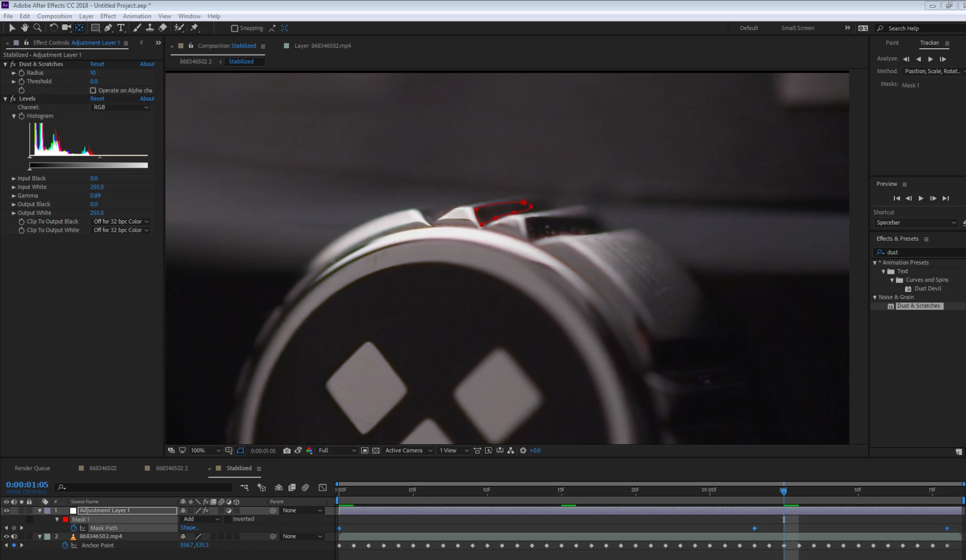Click the Mask 1 red color swatch
966x560 pixels.
point(65,520)
